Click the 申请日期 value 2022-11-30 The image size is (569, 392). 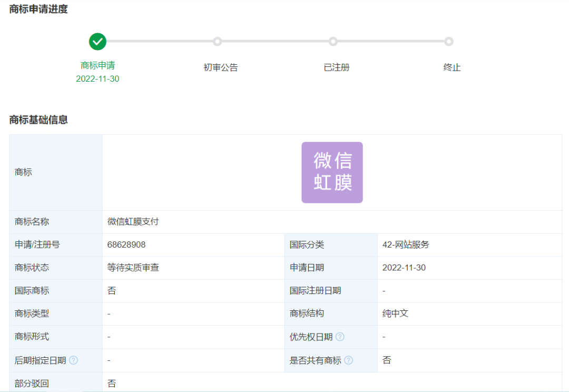pyautogui.click(x=405, y=268)
